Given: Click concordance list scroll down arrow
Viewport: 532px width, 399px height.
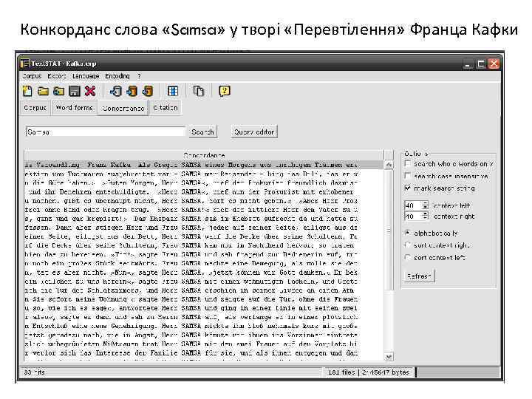Looking at the screenshot, I should [x=389, y=357].
